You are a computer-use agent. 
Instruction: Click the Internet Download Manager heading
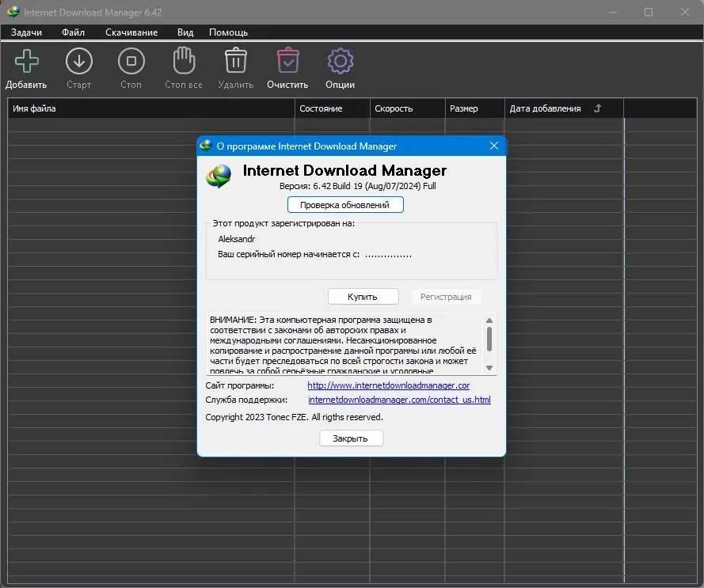click(344, 171)
